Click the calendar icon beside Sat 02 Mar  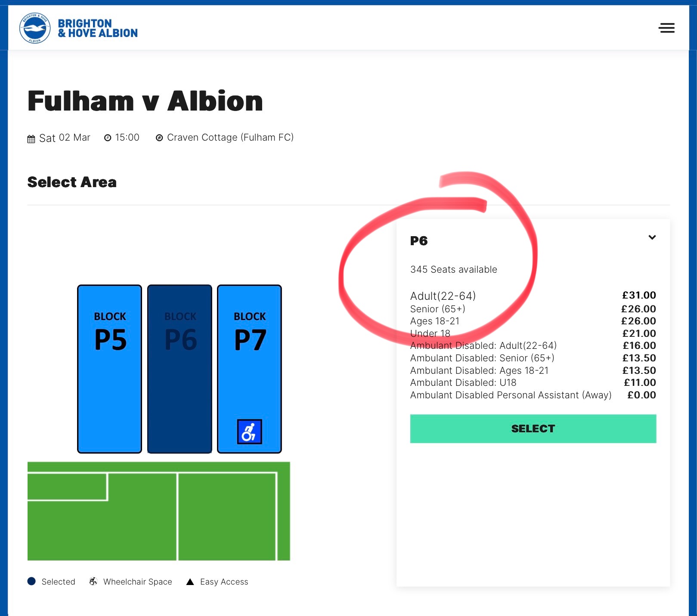tap(31, 139)
